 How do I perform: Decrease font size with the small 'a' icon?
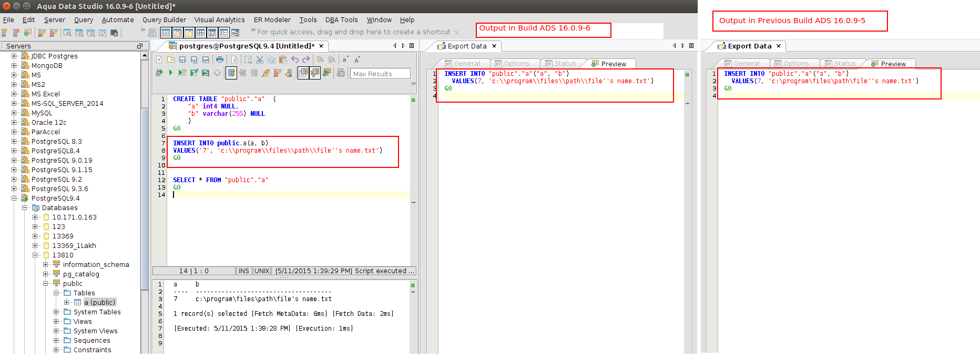pos(345,59)
